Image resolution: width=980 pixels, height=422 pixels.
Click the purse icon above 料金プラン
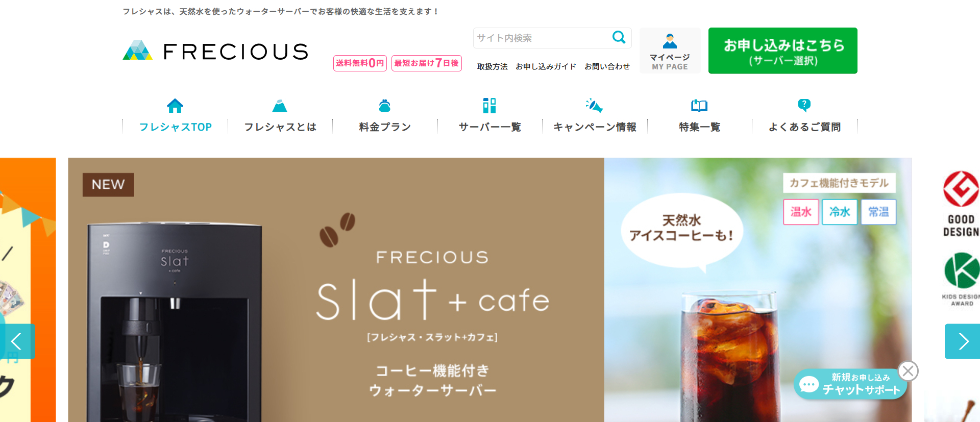coord(385,106)
